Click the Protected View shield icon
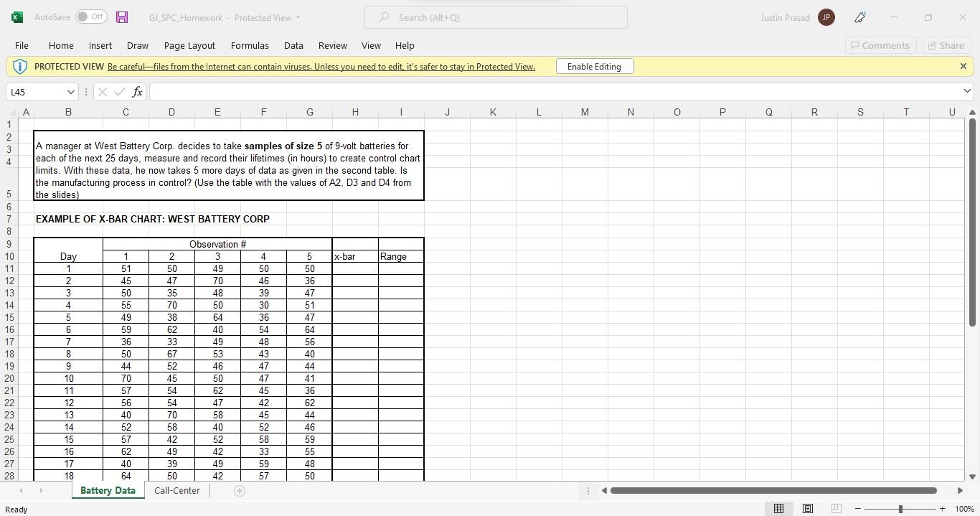 click(x=20, y=67)
